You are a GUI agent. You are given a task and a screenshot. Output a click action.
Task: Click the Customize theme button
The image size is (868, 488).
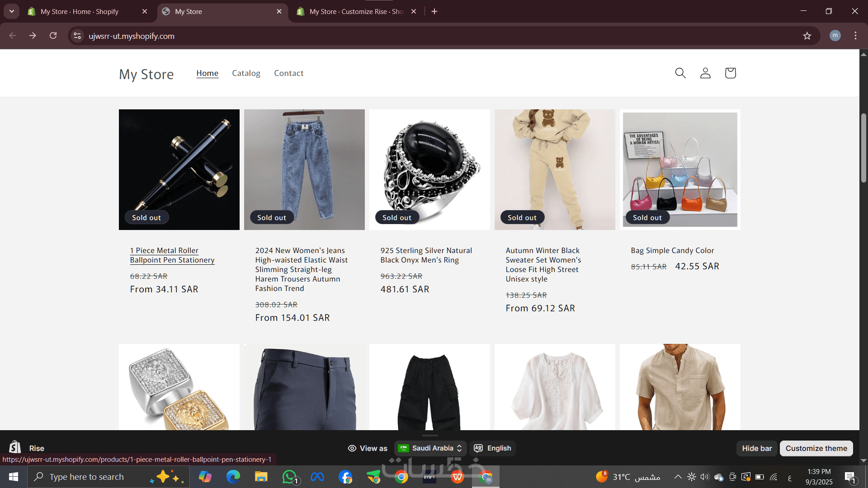coord(816,448)
